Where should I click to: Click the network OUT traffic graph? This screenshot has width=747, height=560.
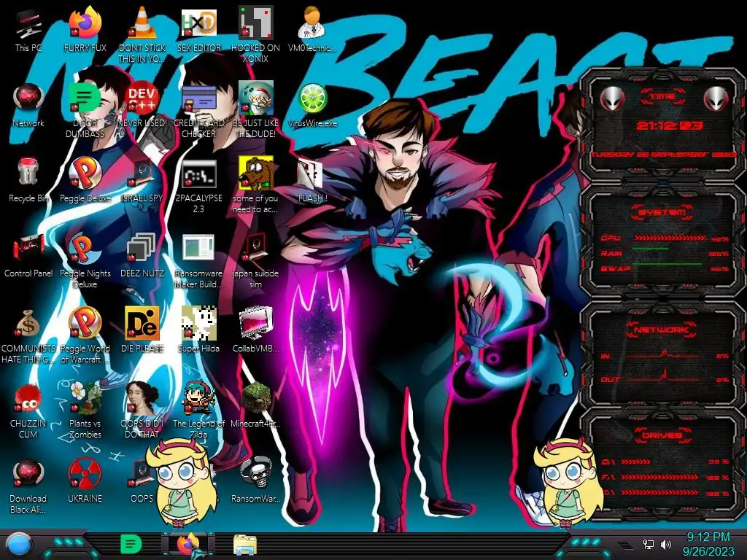(664, 377)
